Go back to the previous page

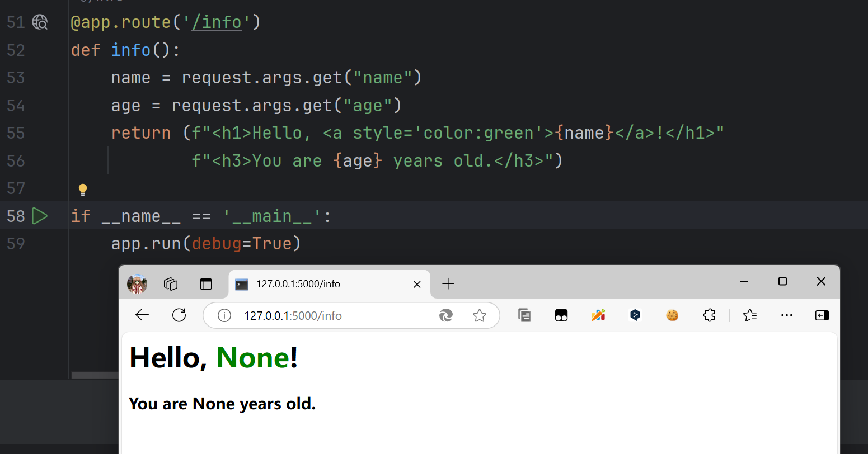tap(142, 315)
